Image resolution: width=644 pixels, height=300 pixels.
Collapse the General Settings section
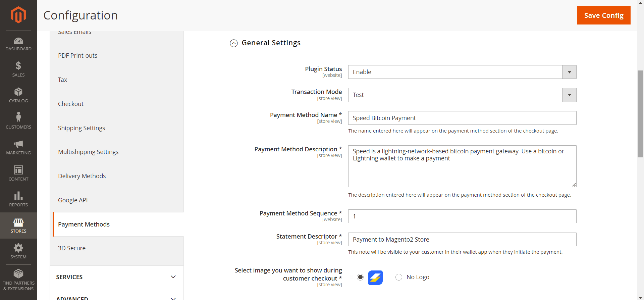coord(234,43)
